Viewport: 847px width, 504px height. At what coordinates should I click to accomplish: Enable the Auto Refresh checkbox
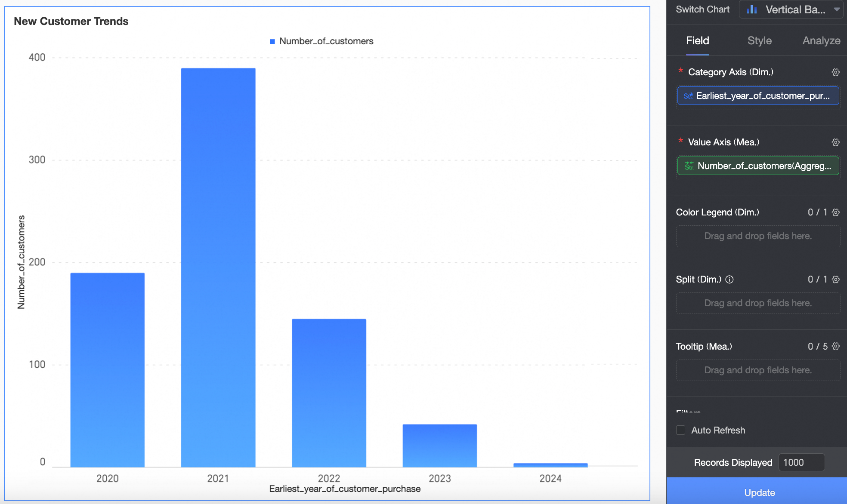[680, 430]
